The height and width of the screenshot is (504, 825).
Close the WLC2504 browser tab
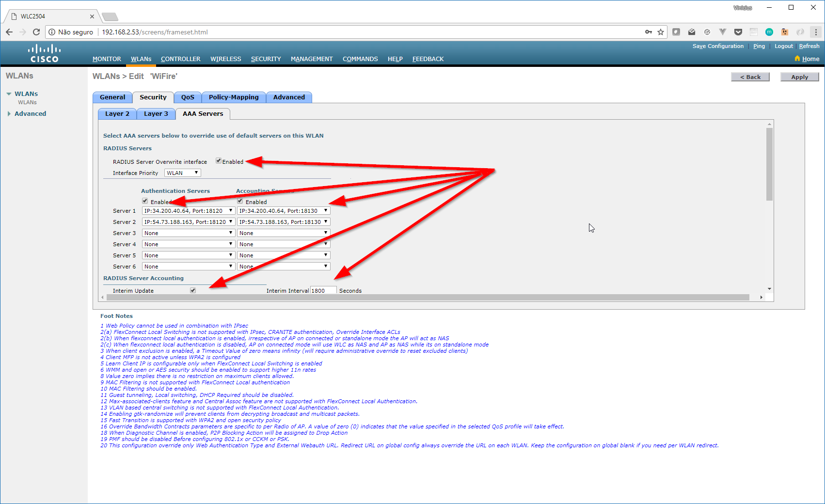click(92, 16)
